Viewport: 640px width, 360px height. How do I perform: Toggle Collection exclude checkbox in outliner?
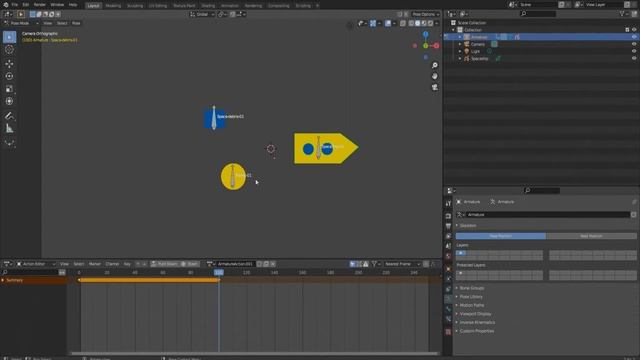coord(627,30)
